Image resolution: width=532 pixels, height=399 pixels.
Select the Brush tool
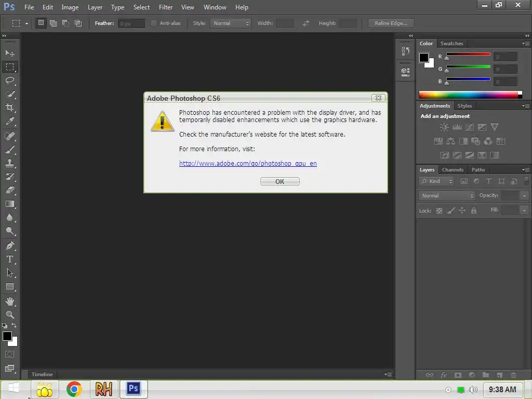pos(10,150)
